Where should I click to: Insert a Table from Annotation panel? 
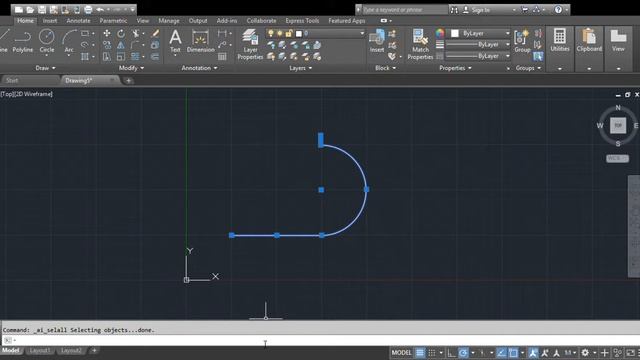pos(222,56)
